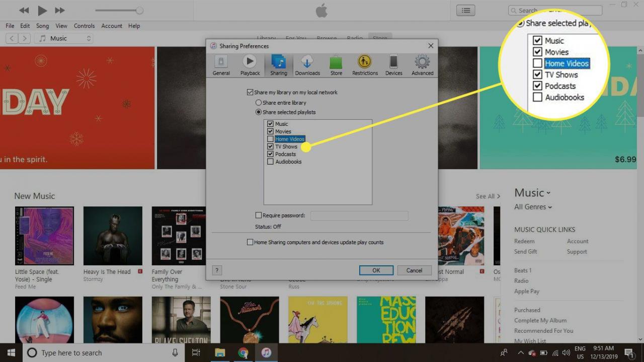The height and width of the screenshot is (362, 644).
Task: Uncheck the Music playlist checkbox
Action: 270,124
